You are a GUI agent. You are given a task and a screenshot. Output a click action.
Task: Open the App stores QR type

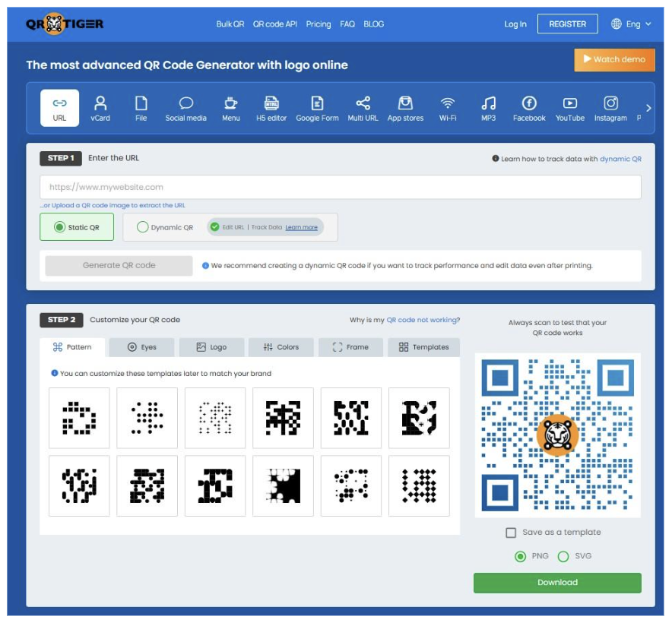pyautogui.click(x=405, y=109)
